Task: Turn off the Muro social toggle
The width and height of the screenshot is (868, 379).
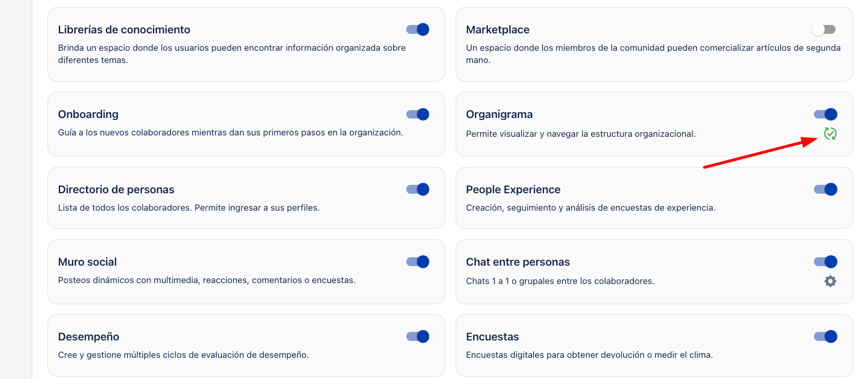Action: [418, 262]
